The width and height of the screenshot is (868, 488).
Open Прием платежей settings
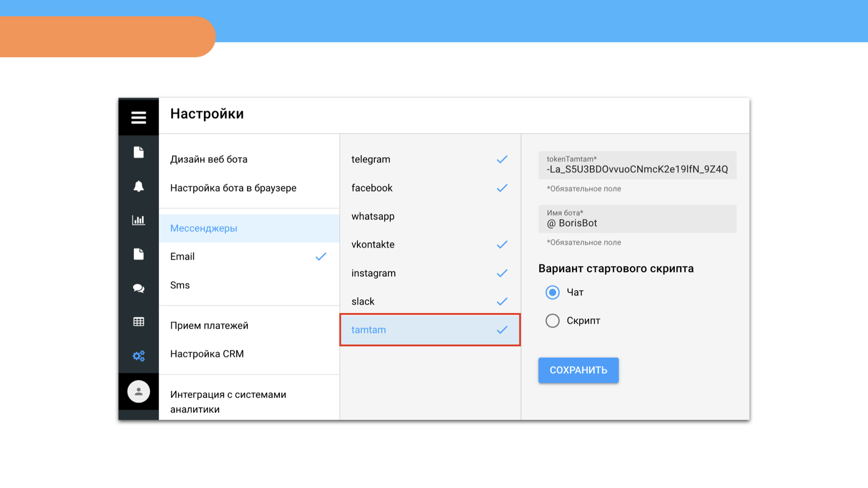click(249, 326)
